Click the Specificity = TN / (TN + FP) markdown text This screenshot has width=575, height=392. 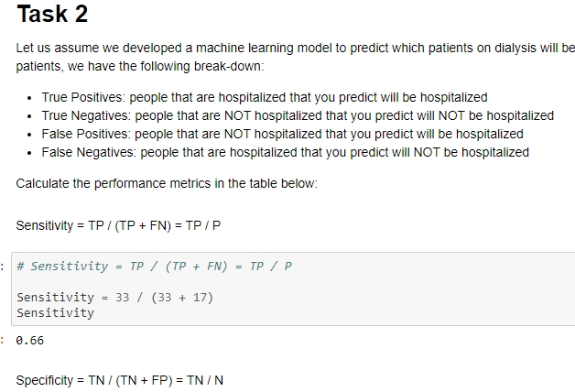[120, 380]
